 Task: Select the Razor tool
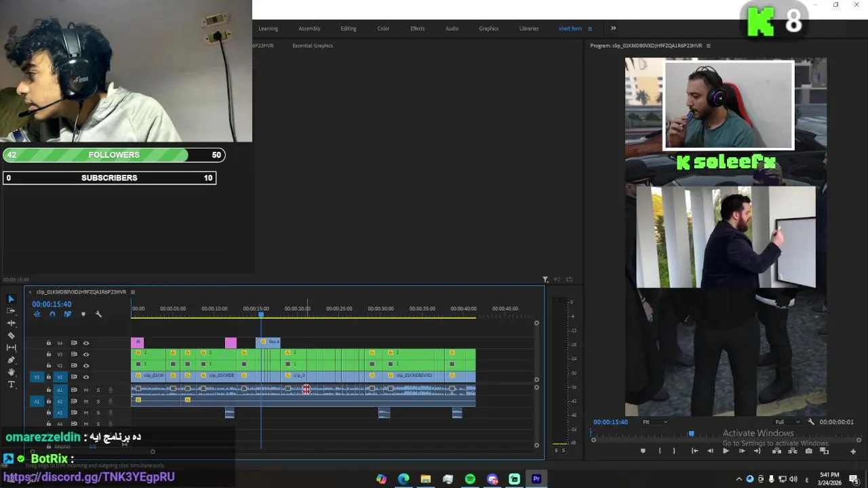coord(11,335)
